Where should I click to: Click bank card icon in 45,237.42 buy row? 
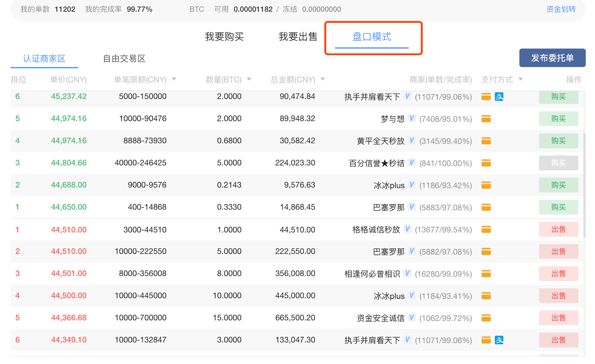pyautogui.click(x=486, y=97)
